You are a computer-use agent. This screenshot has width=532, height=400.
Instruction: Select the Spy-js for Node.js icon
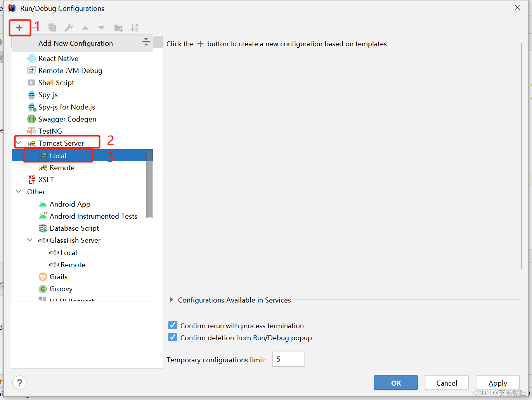32,107
